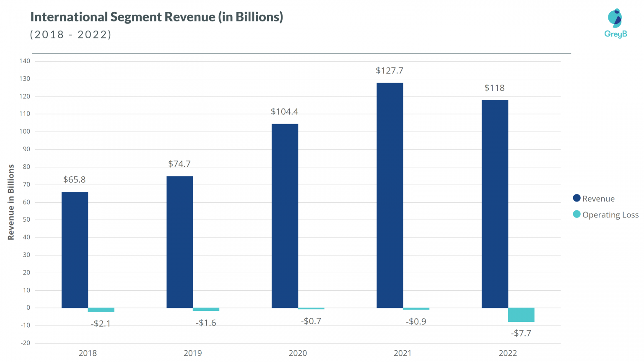This screenshot has height=362, width=644.
Task: Select the 2018 Operating Loss bar
Action: [x=101, y=310]
